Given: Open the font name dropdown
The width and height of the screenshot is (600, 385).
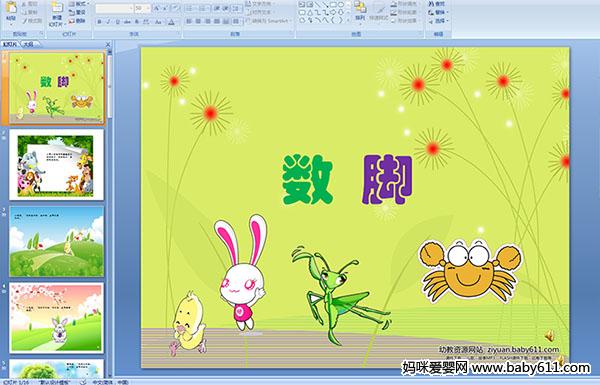Looking at the screenshot, I should (131, 8).
